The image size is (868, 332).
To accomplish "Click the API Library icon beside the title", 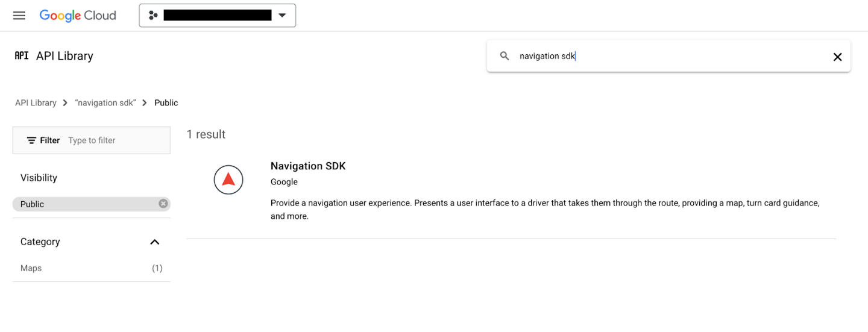I will click(x=22, y=56).
